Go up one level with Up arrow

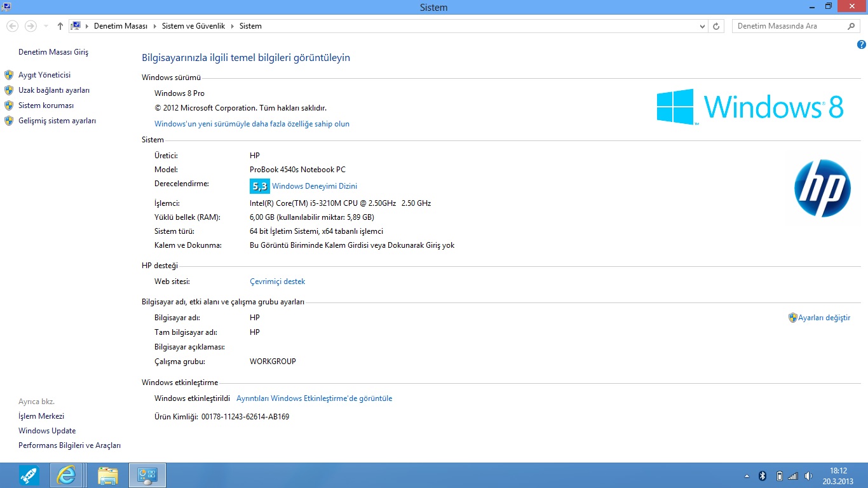(x=60, y=26)
